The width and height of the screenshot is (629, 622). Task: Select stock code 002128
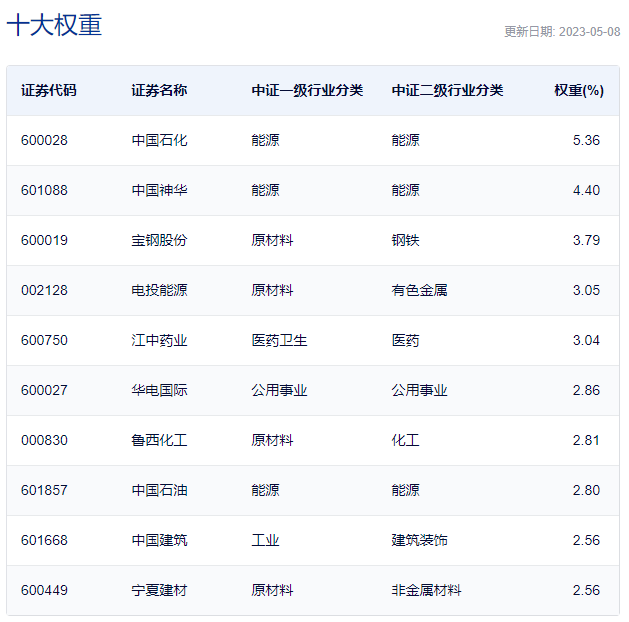pos(44,290)
